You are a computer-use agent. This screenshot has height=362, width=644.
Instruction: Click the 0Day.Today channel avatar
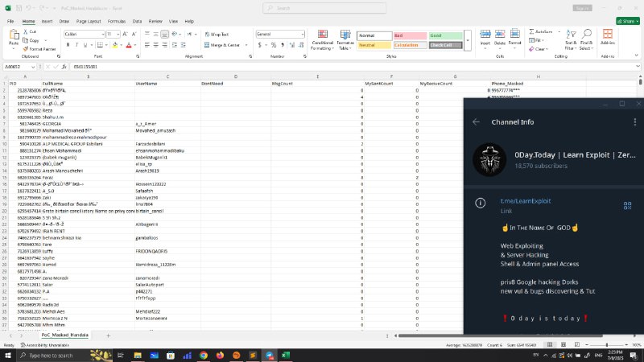pos(489,159)
